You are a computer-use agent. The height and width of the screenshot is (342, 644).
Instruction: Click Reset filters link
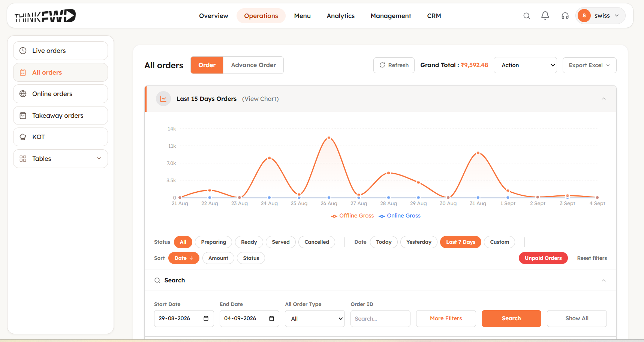[592, 258]
